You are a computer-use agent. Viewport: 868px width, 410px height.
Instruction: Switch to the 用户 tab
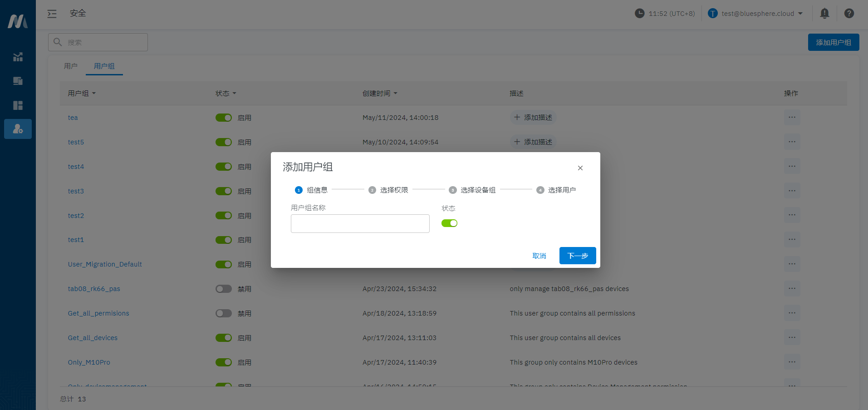70,66
